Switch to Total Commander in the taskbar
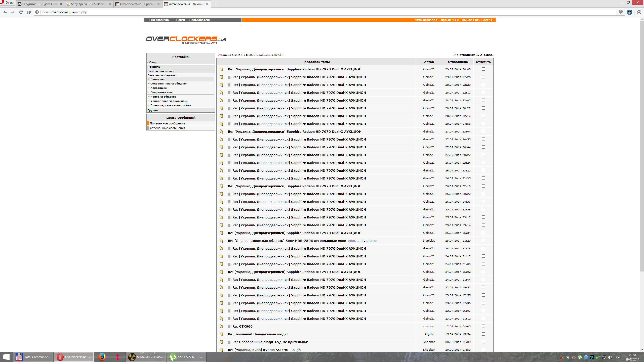Viewport: 644px width, 362px height. click(33, 357)
